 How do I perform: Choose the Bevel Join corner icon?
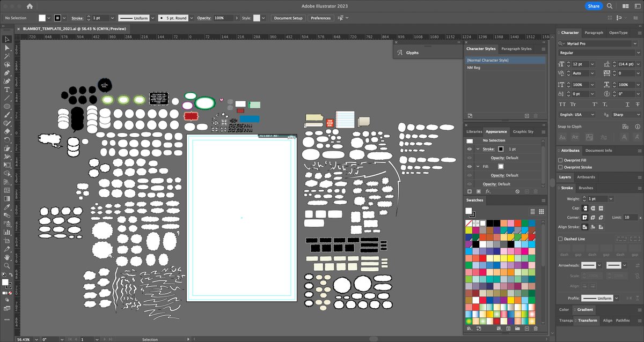pyautogui.click(x=601, y=217)
